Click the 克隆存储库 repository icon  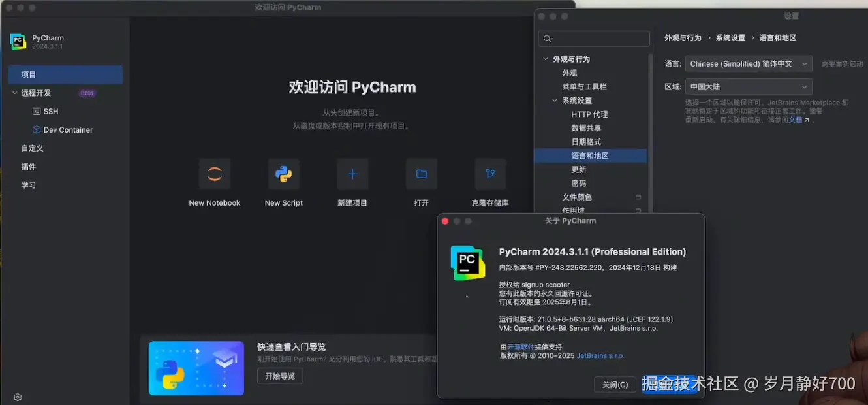pyautogui.click(x=490, y=174)
